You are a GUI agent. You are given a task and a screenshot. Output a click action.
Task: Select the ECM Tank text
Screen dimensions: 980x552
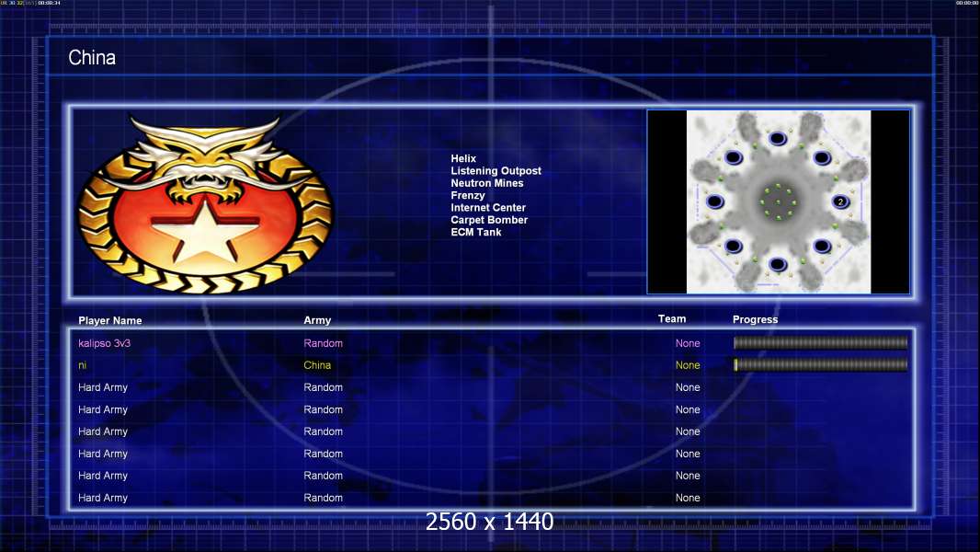pyautogui.click(x=475, y=232)
